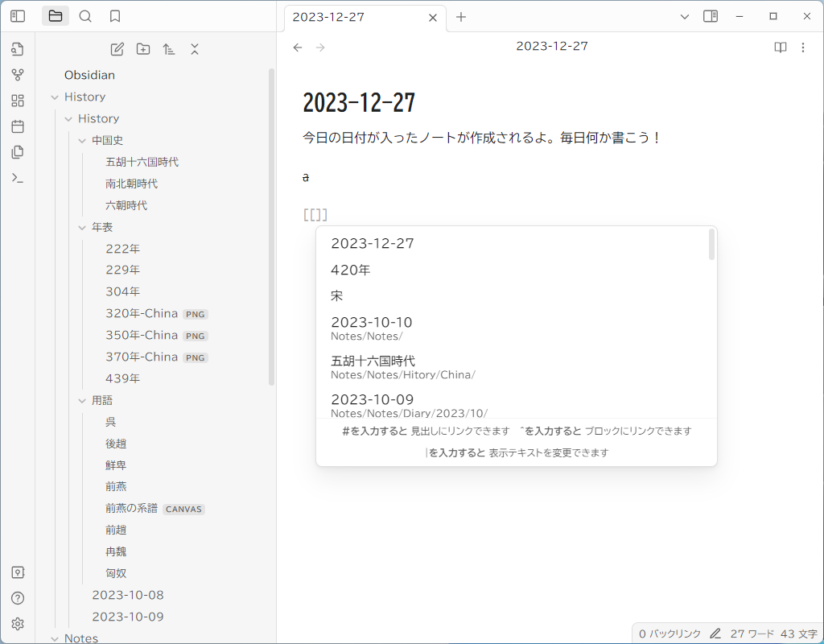Choose 420年 from link suggestions
Viewport: 824px width, 644px height.
pos(513,270)
